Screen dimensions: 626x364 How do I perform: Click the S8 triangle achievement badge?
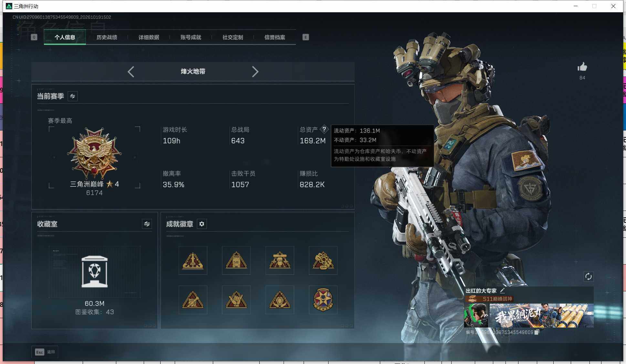pyautogui.click(x=236, y=260)
